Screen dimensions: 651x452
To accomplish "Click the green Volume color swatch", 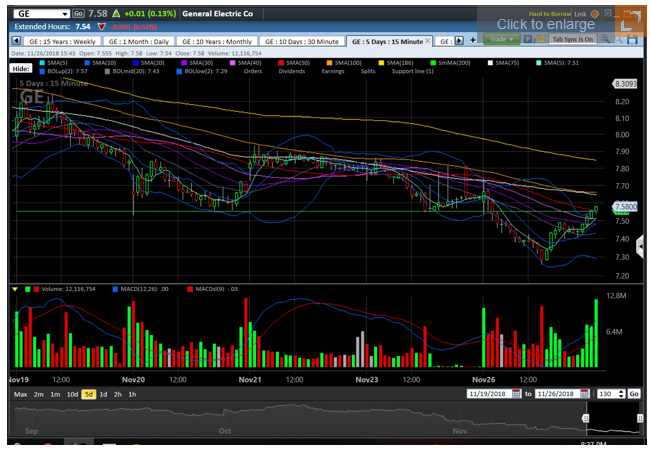I will coord(28,289).
